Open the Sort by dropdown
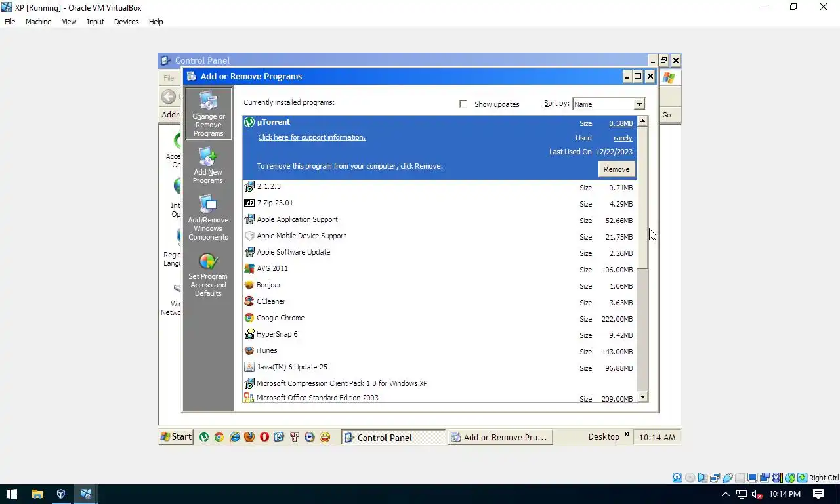Screen dimensions: 840x504 [x=639, y=104]
